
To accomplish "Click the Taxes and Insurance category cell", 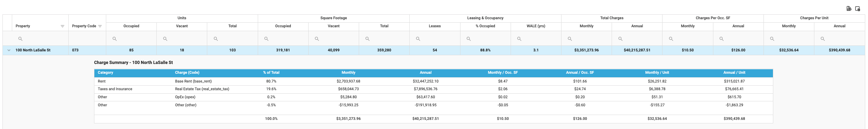I will click(115, 89).
